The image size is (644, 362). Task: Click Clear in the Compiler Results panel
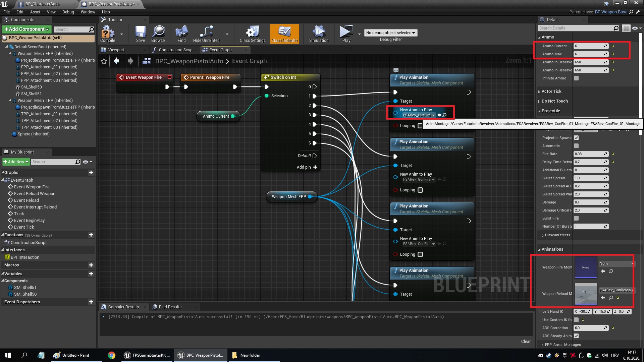point(526,341)
